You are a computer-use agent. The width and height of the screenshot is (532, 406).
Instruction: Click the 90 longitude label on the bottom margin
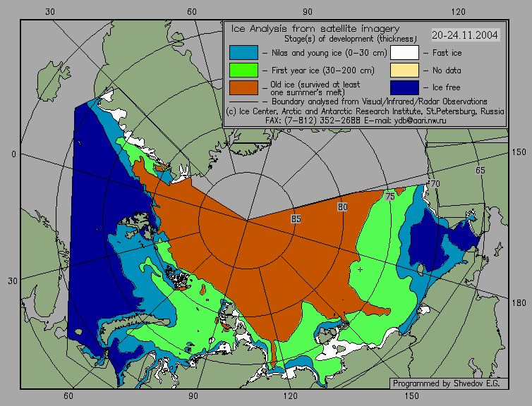[x=193, y=396]
